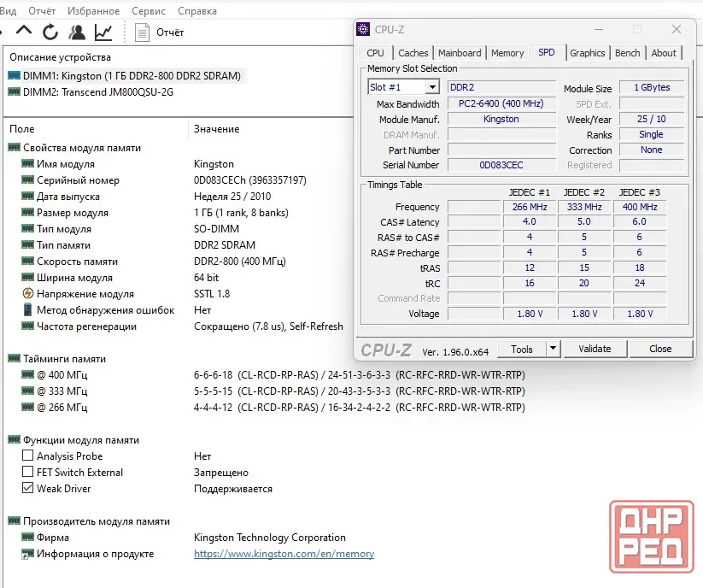Click voltage icon beside Напряжение модуля
Image resolution: width=703 pixels, height=588 pixels.
[28, 293]
